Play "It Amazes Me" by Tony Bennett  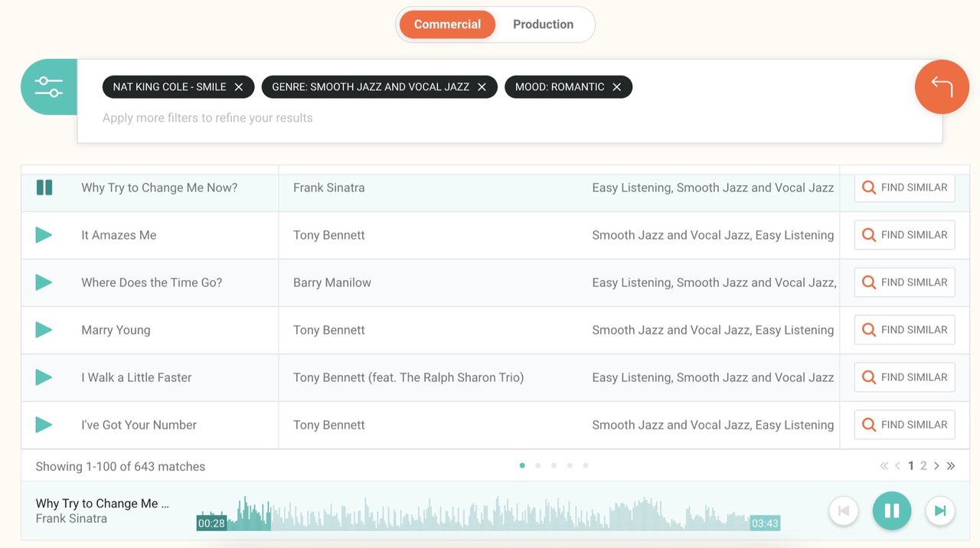pyautogui.click(x=44, y=234)
